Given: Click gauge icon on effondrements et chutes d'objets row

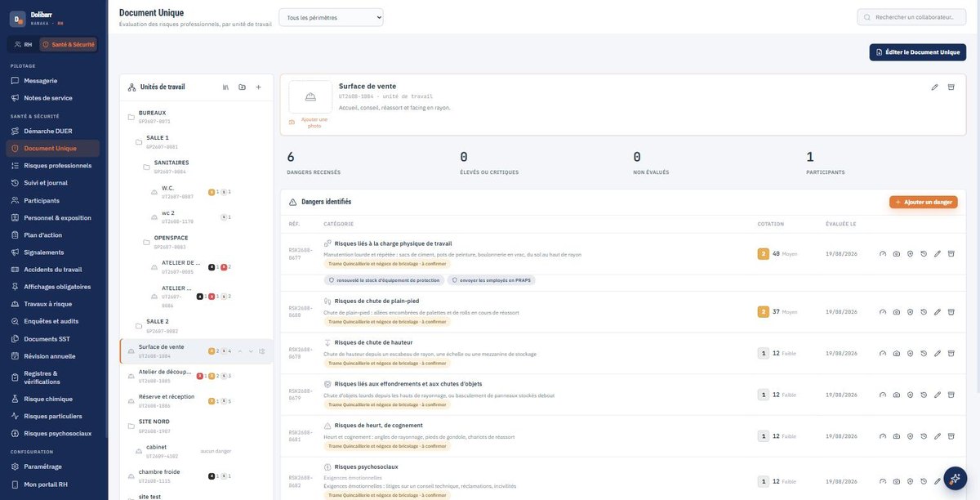Looking at the screenshot, I should pyautogui.click(x=883, y=395).
